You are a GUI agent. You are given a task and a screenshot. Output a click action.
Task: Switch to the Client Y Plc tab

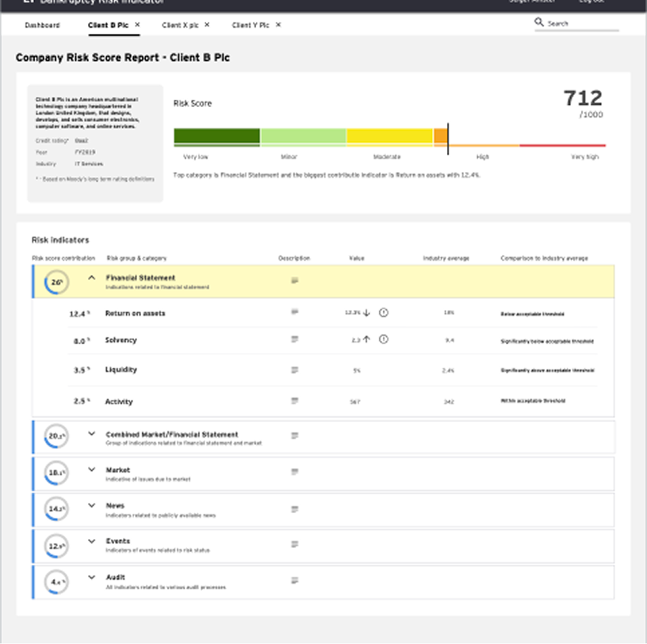click(x=251, y=25)
